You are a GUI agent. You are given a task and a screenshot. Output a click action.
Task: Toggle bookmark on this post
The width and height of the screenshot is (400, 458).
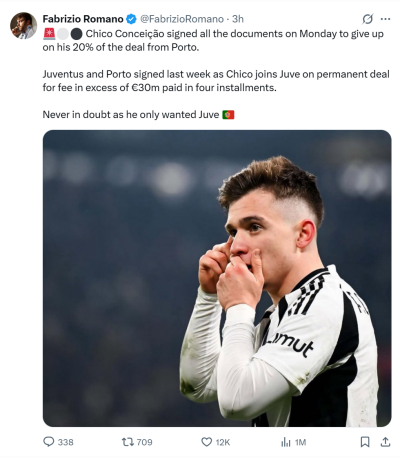coord(365,442)
